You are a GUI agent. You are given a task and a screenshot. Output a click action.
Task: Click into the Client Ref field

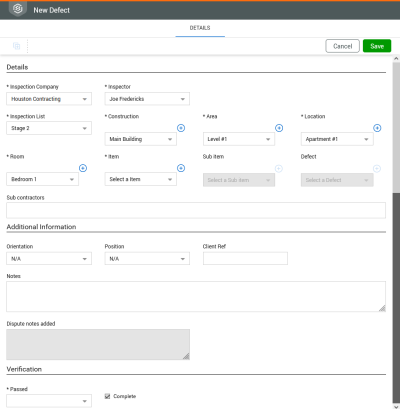coord(245,259)
